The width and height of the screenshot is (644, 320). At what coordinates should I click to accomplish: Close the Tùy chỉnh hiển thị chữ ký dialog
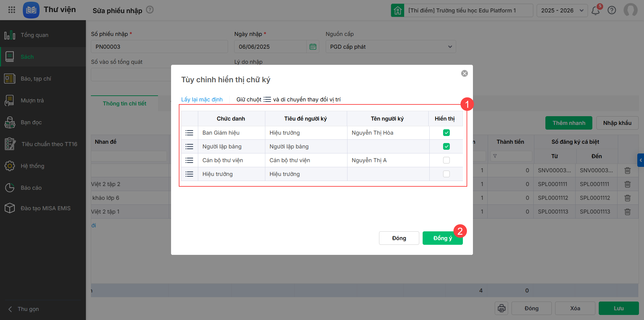coord(465,74)
